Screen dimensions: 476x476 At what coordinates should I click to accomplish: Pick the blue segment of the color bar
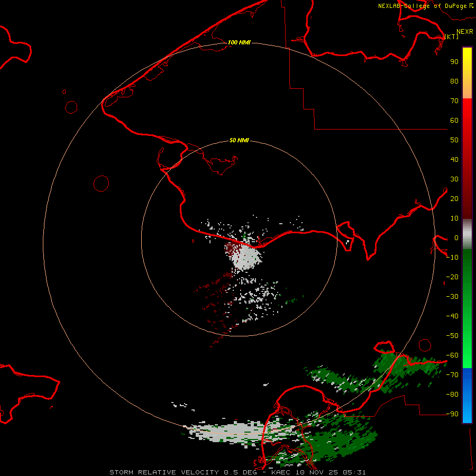click(x=467, y=395)
